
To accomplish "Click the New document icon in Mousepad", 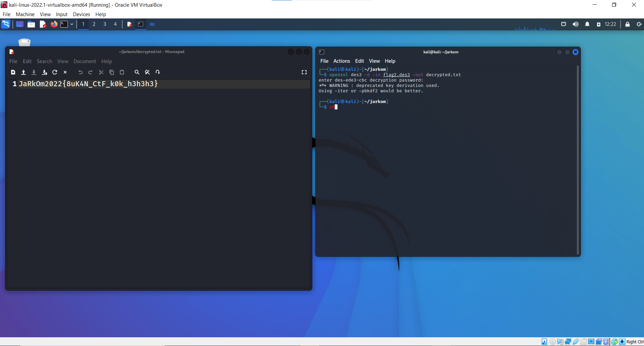I will (13, 72).
